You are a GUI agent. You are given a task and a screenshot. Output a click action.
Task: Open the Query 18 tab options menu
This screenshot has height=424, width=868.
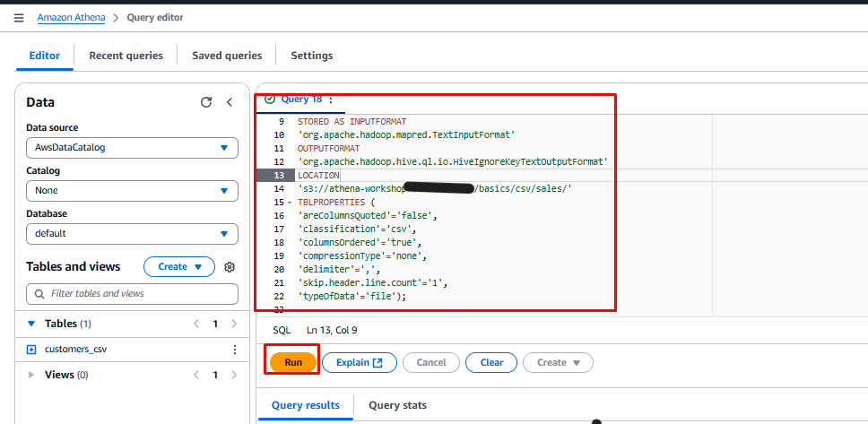pos(330,100)
